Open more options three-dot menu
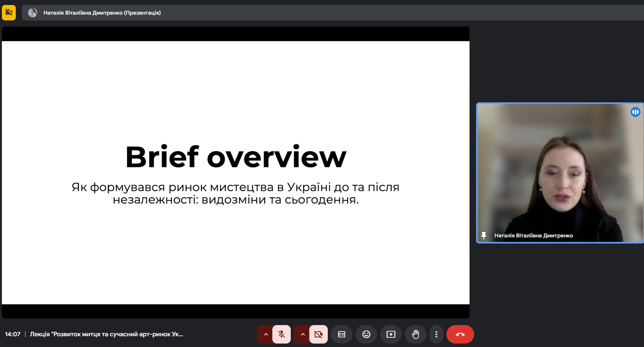This screenshot has width=644, height=347. (x=436, y=334)
